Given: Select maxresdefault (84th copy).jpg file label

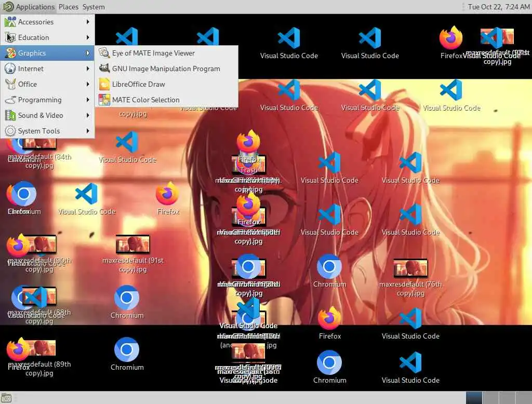Looking at the screenshot, I should pos(39,161).
